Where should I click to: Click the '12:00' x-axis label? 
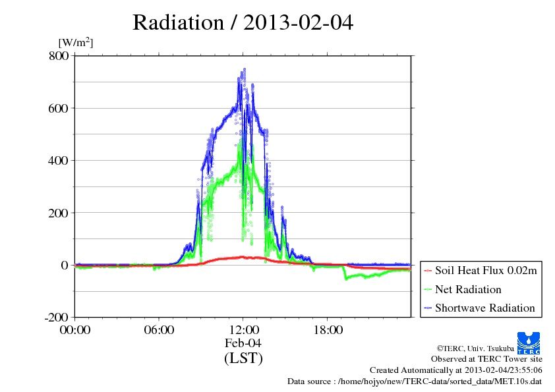click(x=243, y=330)
